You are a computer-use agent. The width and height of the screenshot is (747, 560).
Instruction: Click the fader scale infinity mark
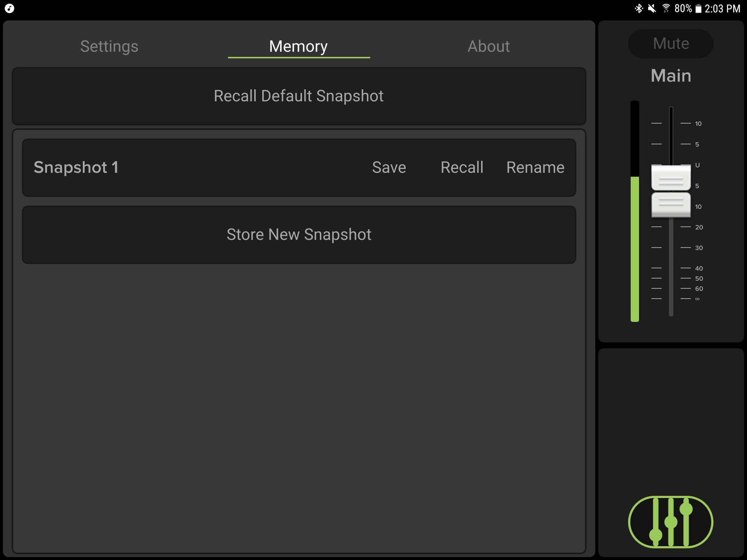point(697,299)
